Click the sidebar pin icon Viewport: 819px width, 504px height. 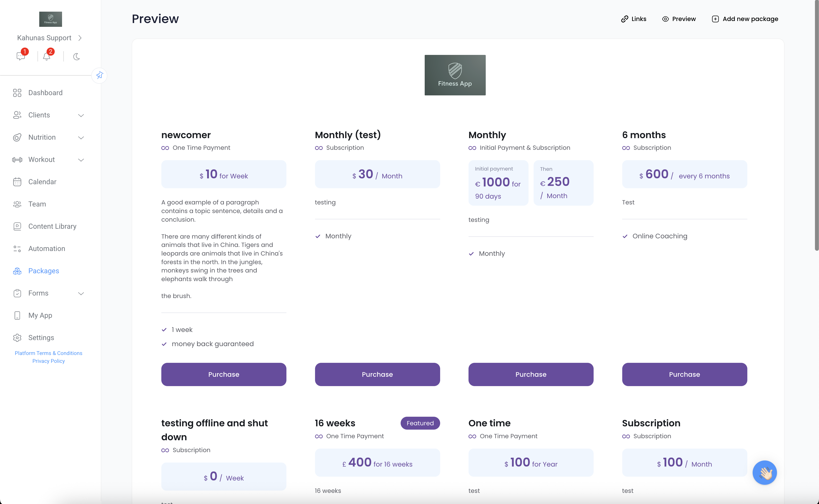pos(100,75)
